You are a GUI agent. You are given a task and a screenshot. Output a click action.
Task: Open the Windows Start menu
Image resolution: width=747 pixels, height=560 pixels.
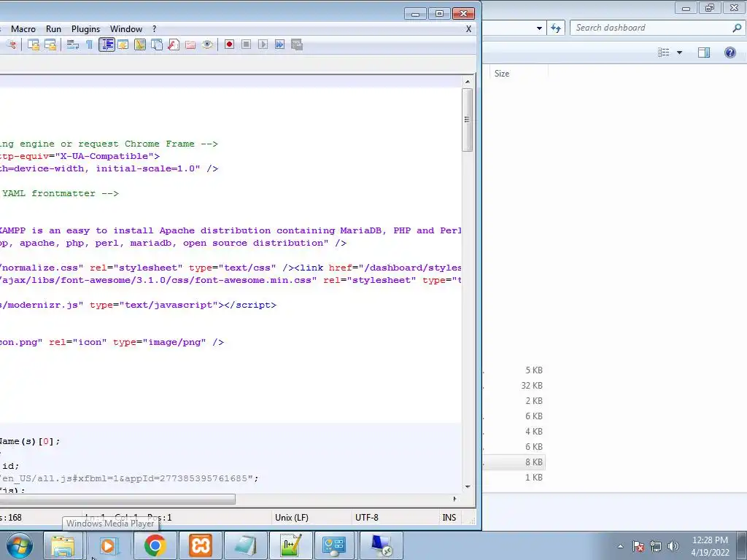coord(19,545)
